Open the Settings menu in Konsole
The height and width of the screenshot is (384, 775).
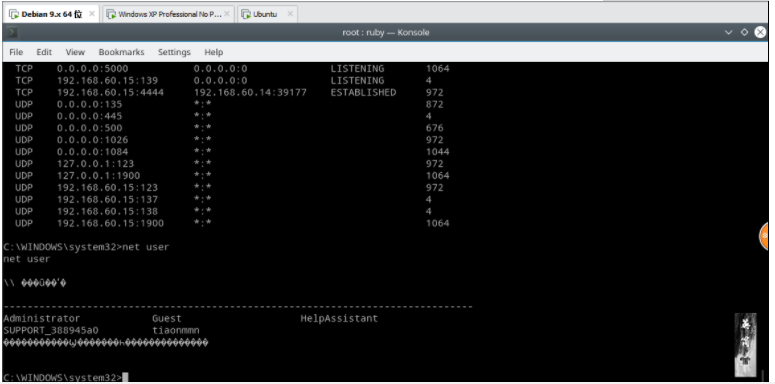tap(174, 52)
